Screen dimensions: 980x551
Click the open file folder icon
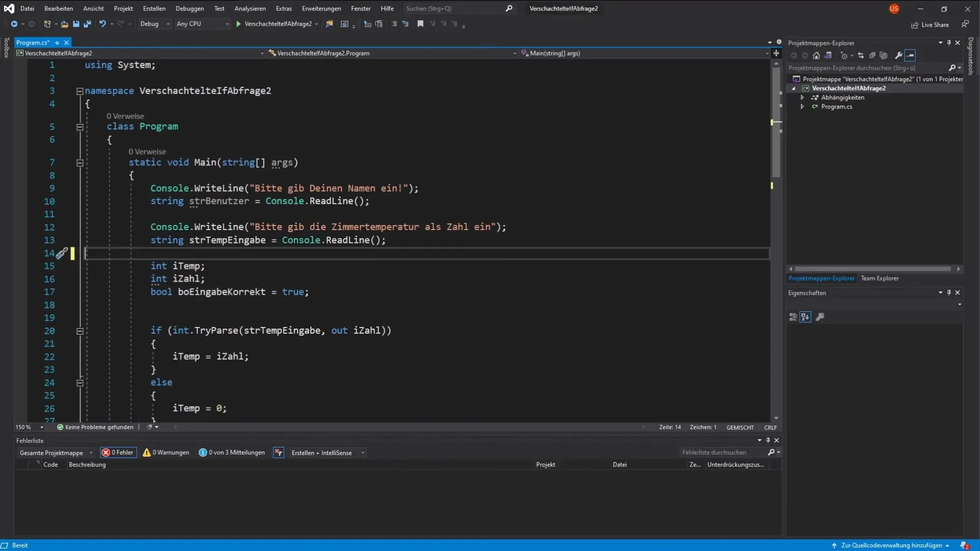point(64,24)
